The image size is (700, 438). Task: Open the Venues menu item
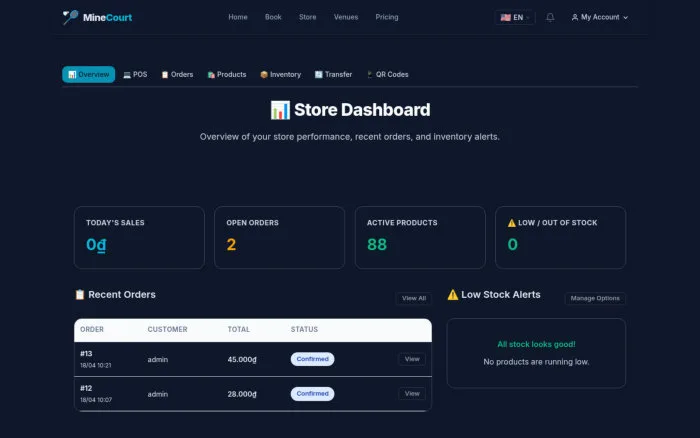click(x=346, y=17)
